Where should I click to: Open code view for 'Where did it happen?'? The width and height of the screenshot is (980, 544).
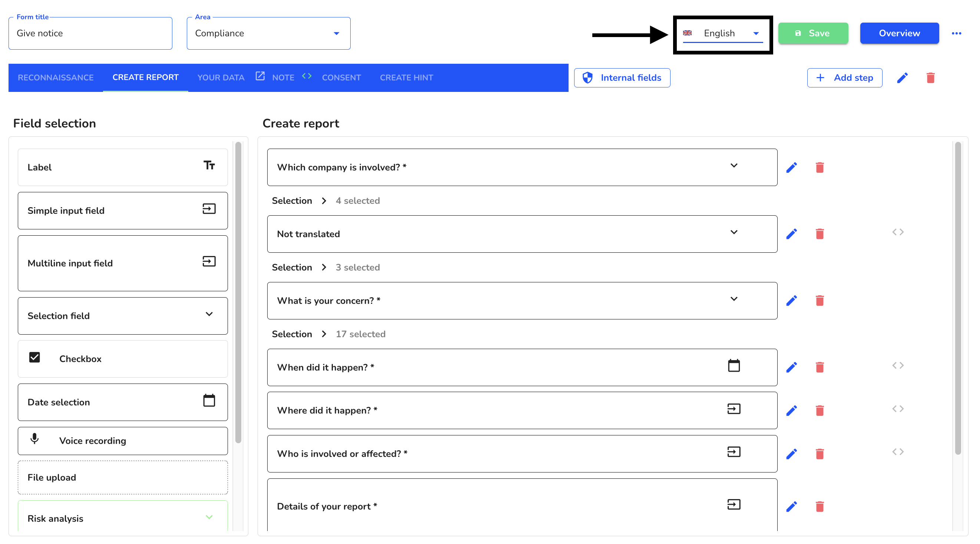coord(898,409)
